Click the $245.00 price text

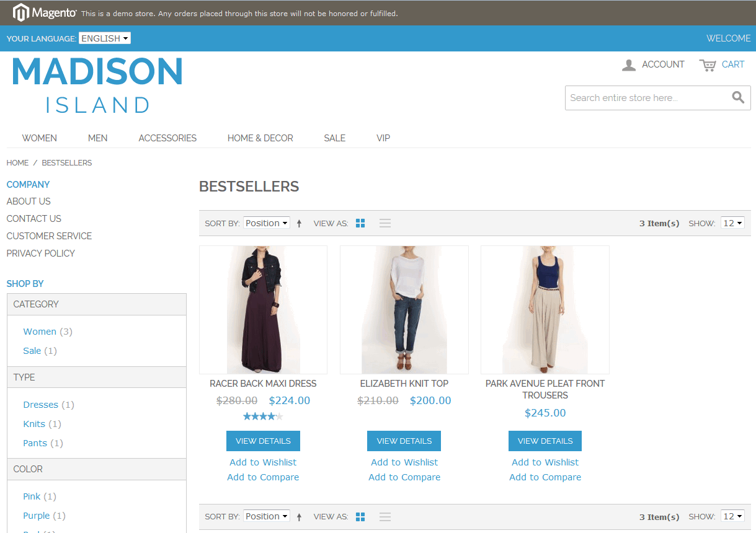[545, 413]
